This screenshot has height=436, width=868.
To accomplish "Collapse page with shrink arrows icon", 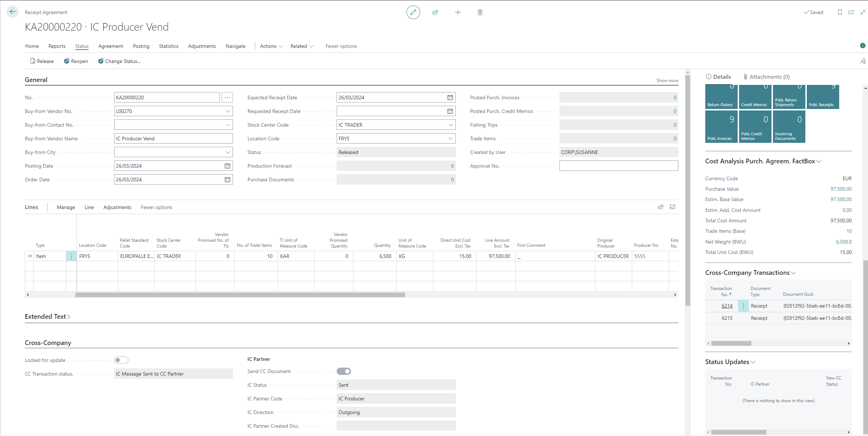I will [863, 12].
